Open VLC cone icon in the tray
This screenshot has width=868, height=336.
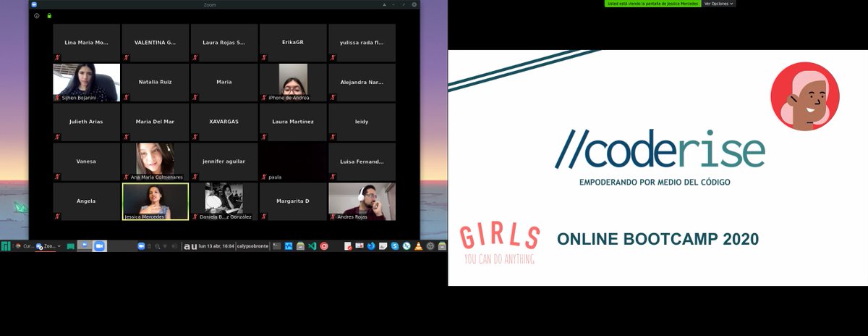tap(419, 246)
